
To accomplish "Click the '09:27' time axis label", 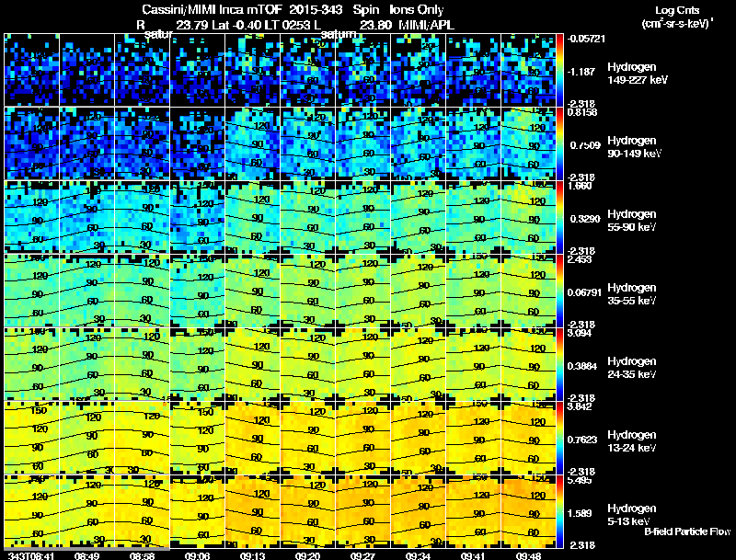I will 362,555.
